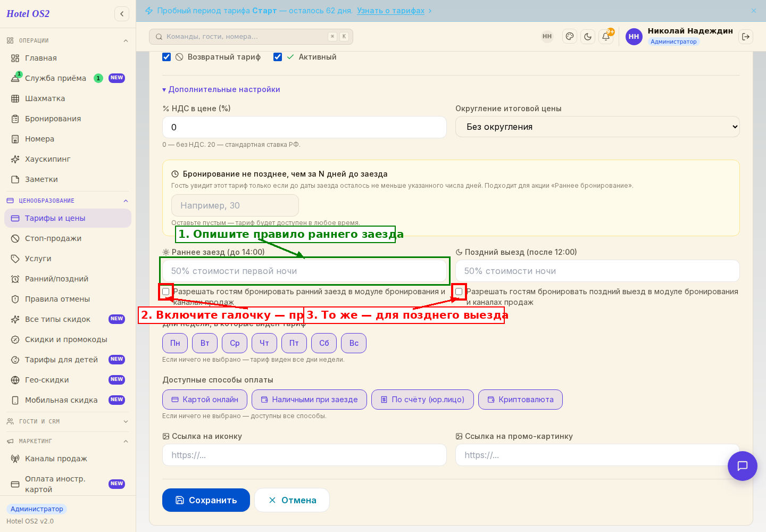Select Наличными при заезде payment
The image size is (766, 532).
coord(309,400)
